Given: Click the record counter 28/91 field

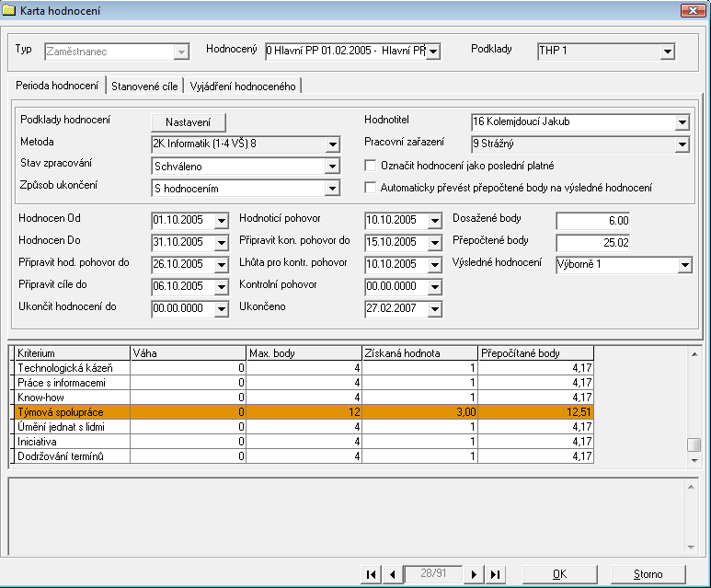Looking at the screenshot, I should [433, 573].
